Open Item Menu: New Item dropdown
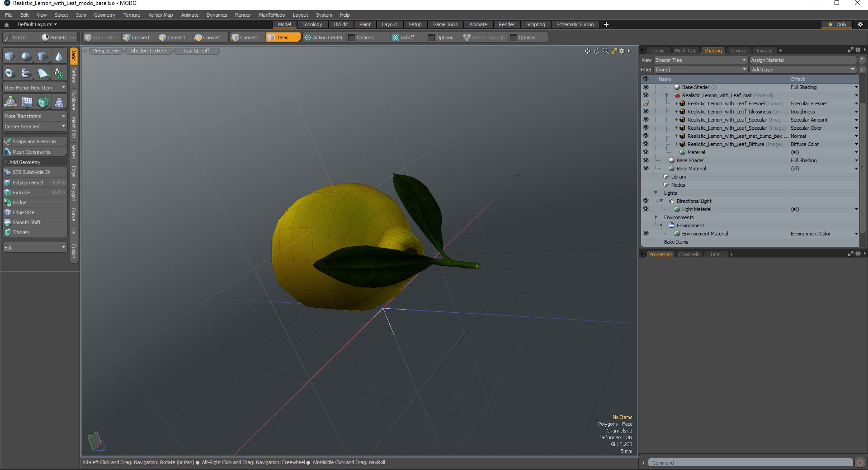This screenshot has height=470, width=868. (35, 88)
